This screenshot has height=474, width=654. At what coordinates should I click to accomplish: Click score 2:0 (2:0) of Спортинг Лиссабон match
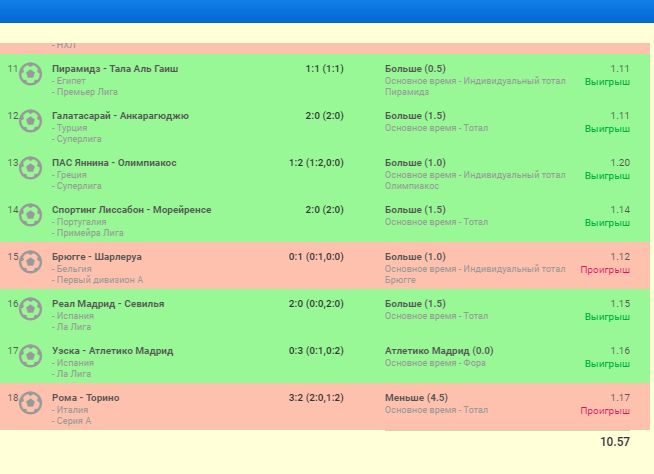point(324,210)
